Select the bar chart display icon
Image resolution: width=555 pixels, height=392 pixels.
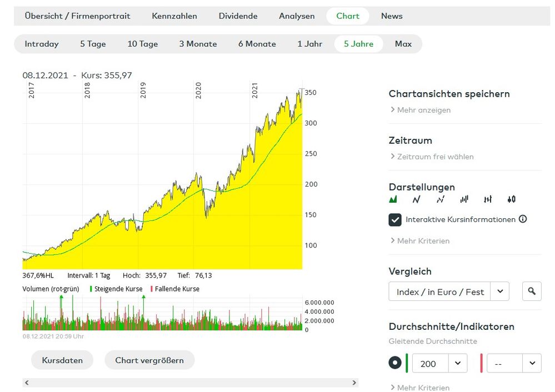point(464,199)
